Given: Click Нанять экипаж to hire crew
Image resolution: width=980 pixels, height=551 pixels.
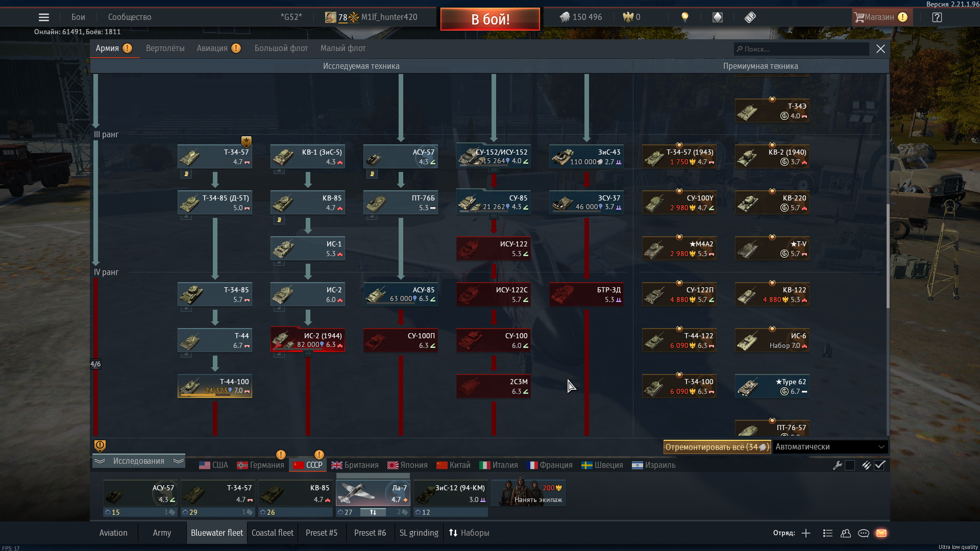Looking at the screenshot, I should tap(528, 493).
